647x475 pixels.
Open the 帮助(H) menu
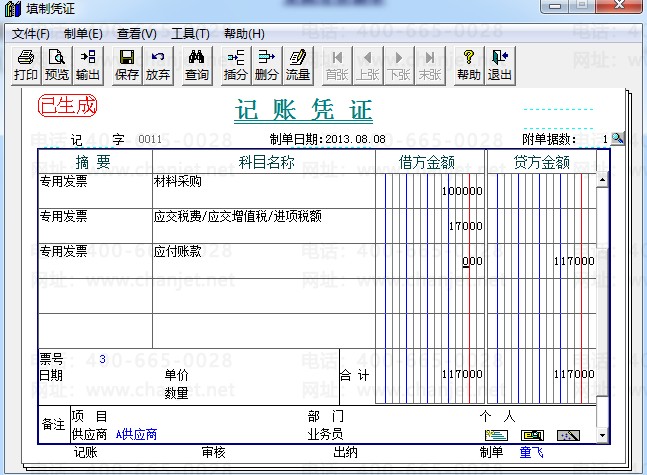click(244, 34)
